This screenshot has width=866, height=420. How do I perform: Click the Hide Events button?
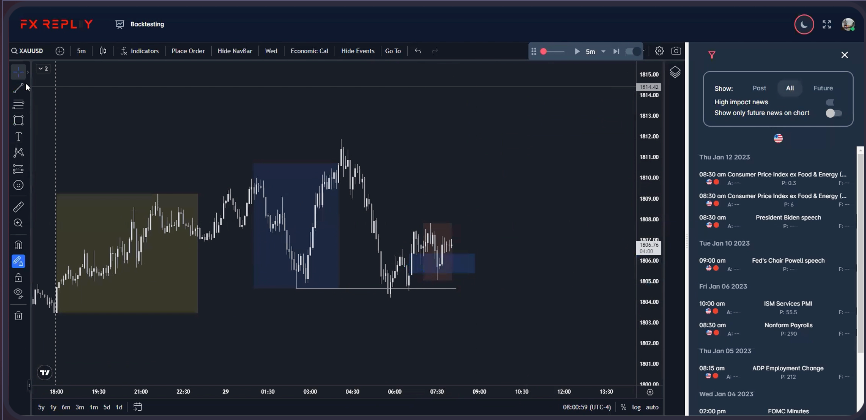pyautogui.click(x=358, y=51)
